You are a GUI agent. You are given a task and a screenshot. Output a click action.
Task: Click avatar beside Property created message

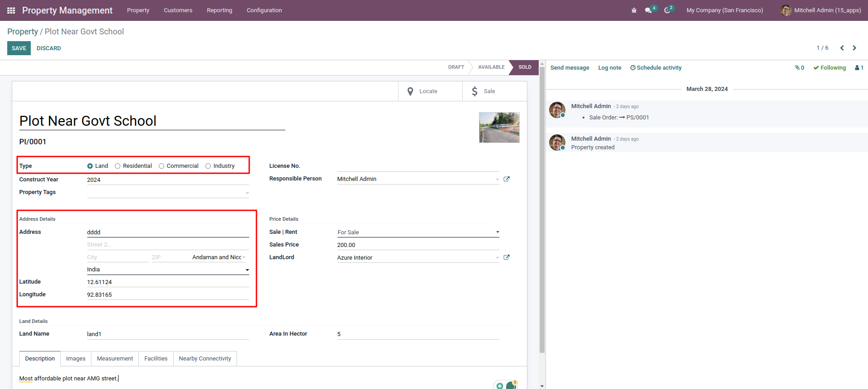click(557, 142)
